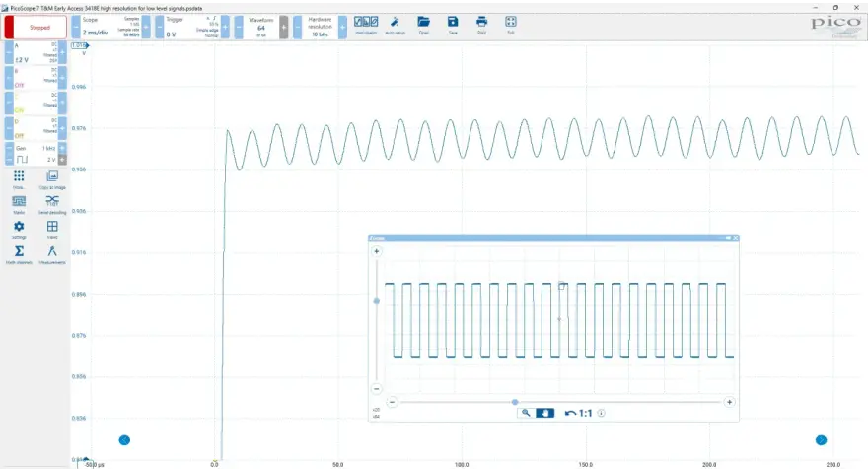Select the magnifier zoom mode in the zoom window
Image resolution: width=868 pixels, height=473 pixels.
click(526, 413)
